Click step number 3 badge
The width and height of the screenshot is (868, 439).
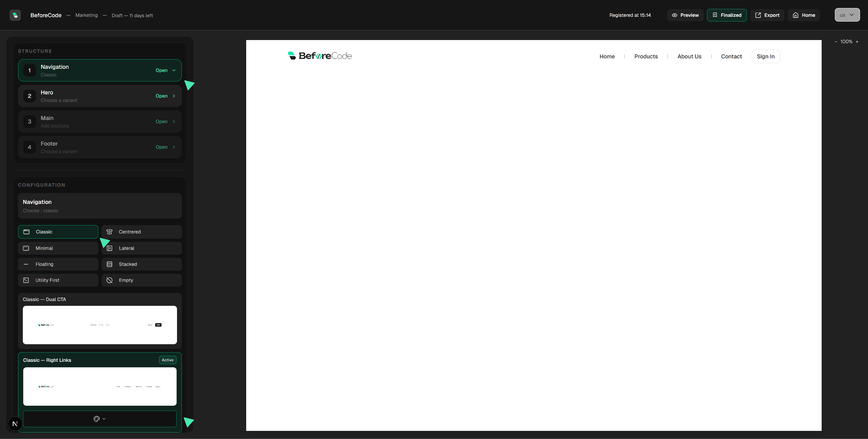pos(30,122)
